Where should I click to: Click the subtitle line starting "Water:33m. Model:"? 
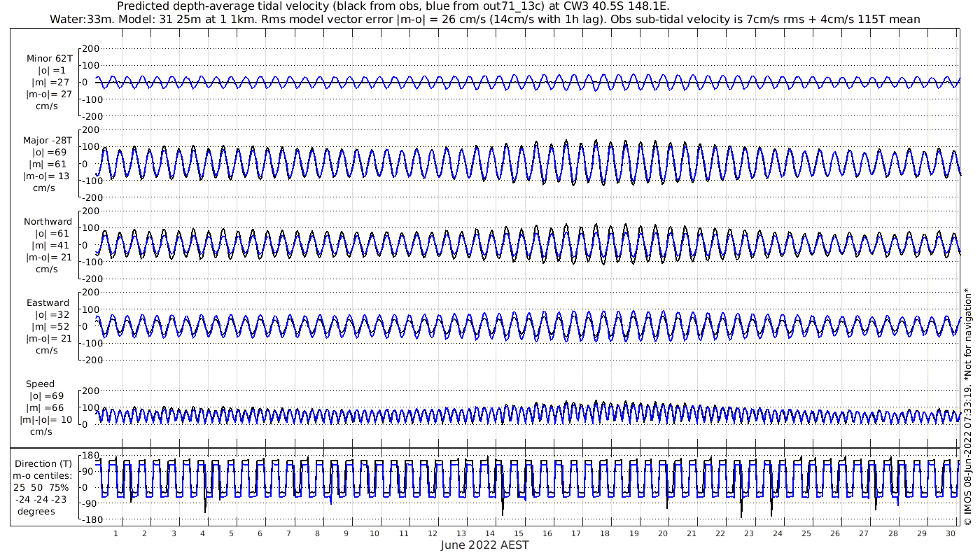485,19
